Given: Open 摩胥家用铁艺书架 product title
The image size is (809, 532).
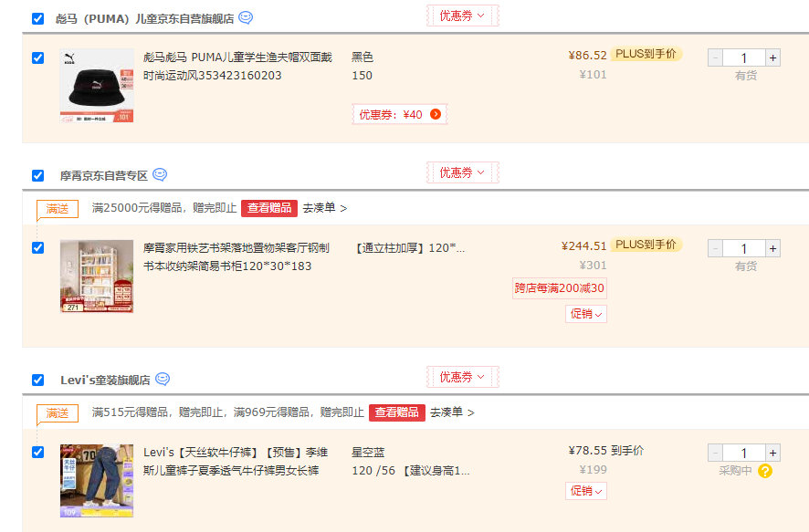Looking at the screenshot, I should click(236, 256).
